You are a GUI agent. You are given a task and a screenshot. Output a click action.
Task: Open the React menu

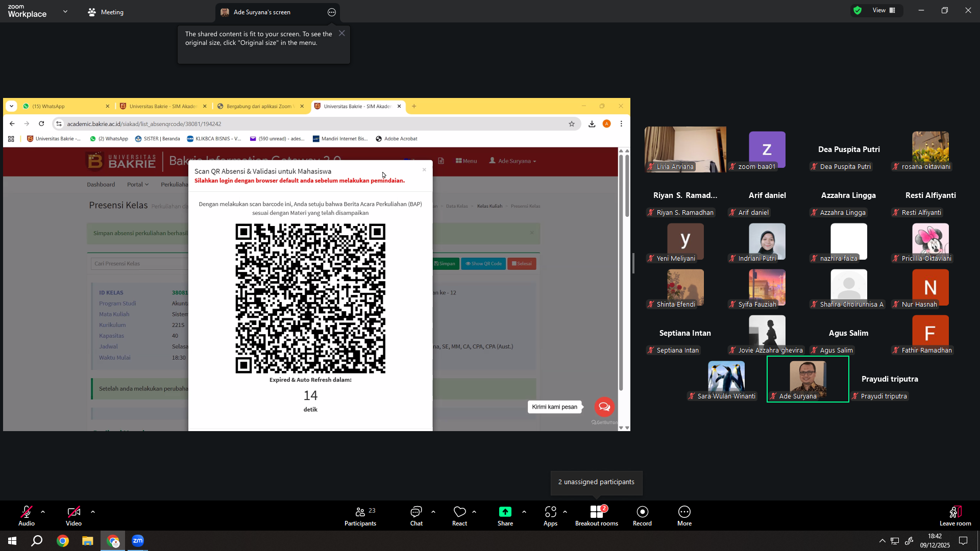pyautogui.click(x=459, y=516)
